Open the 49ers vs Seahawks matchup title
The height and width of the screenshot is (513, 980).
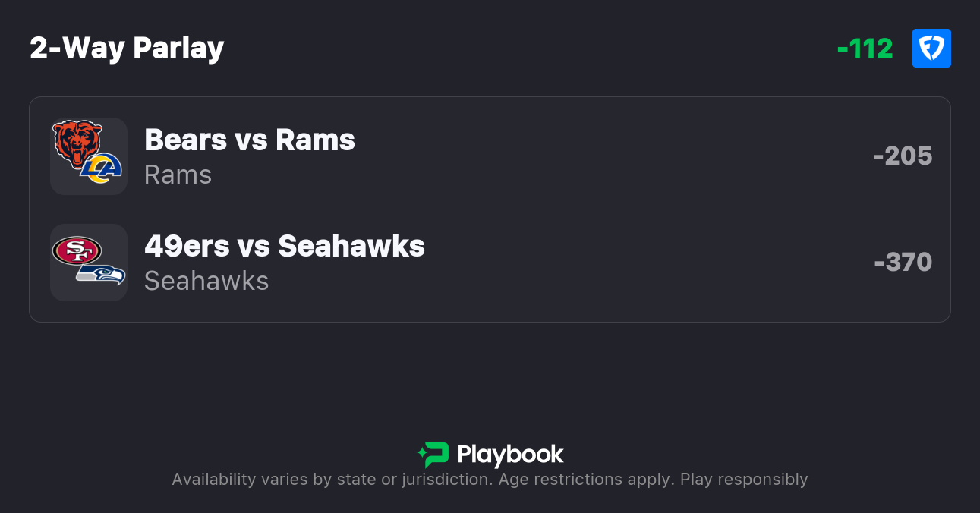click(285, 246)
